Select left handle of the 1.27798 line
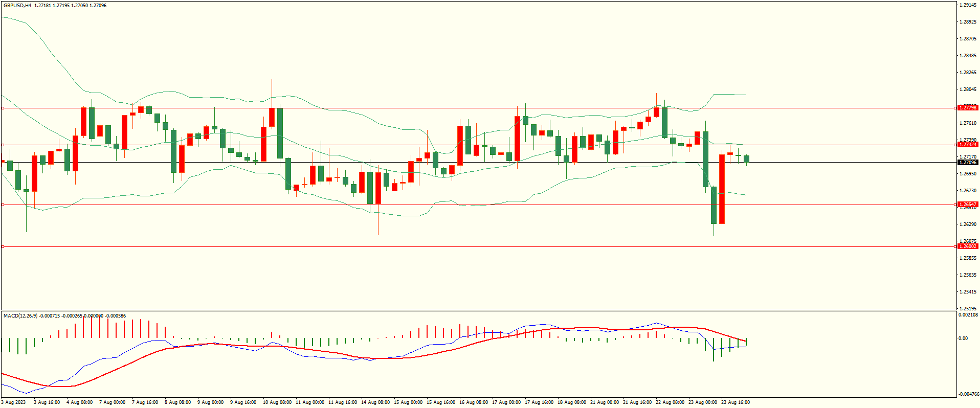Viewport: 980px width, 408px height. 3,108
